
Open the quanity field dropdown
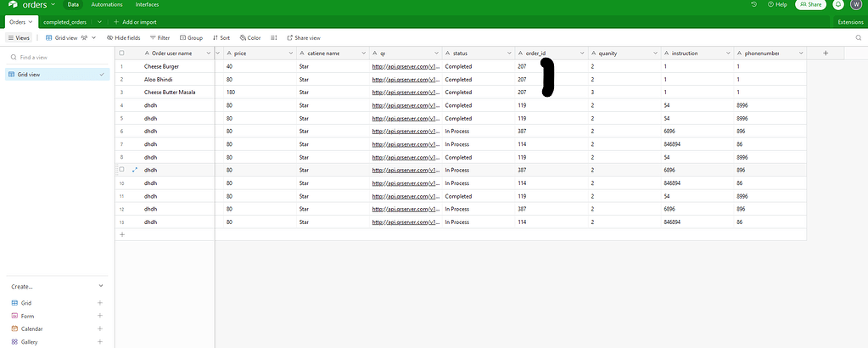pyautogui.click(x=655, y=53)
